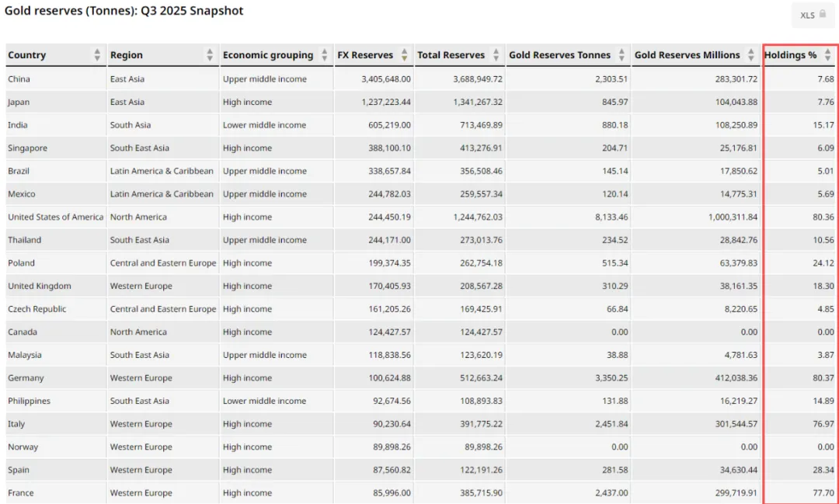
Task: Sort by Region using its arrows
Action: (x=210, y=54)
